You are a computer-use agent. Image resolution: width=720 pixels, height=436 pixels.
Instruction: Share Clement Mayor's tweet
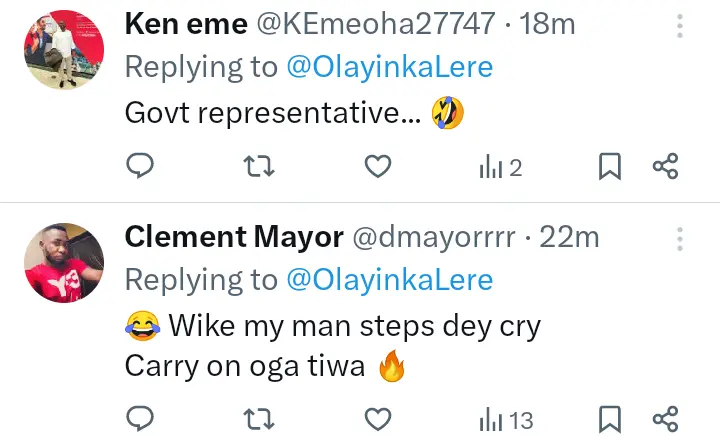tap(666, 418)
